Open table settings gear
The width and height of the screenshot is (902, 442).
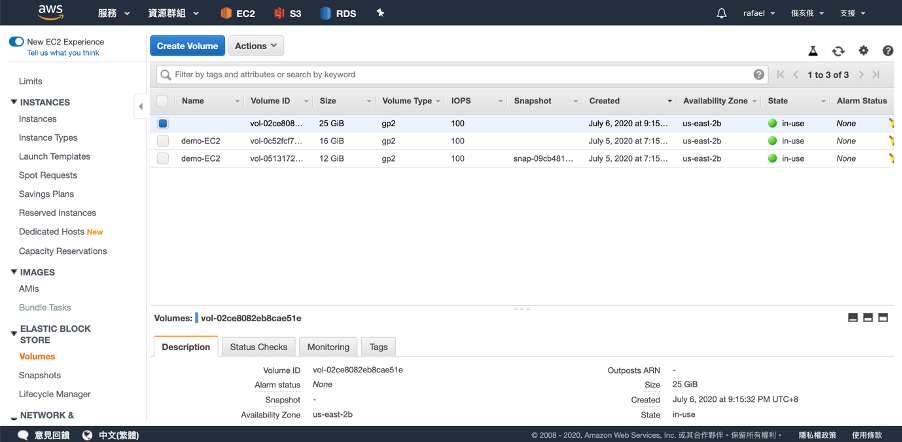click(x=863, y=51)
